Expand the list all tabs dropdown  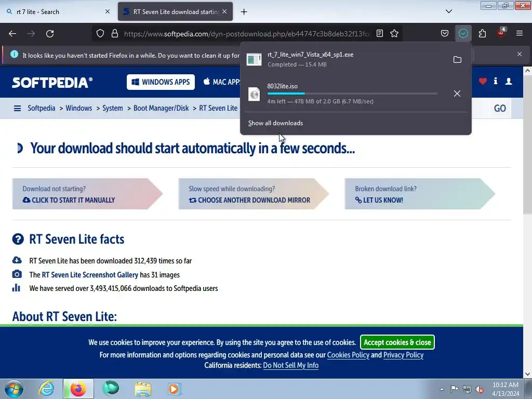click(x=449, y=11)
